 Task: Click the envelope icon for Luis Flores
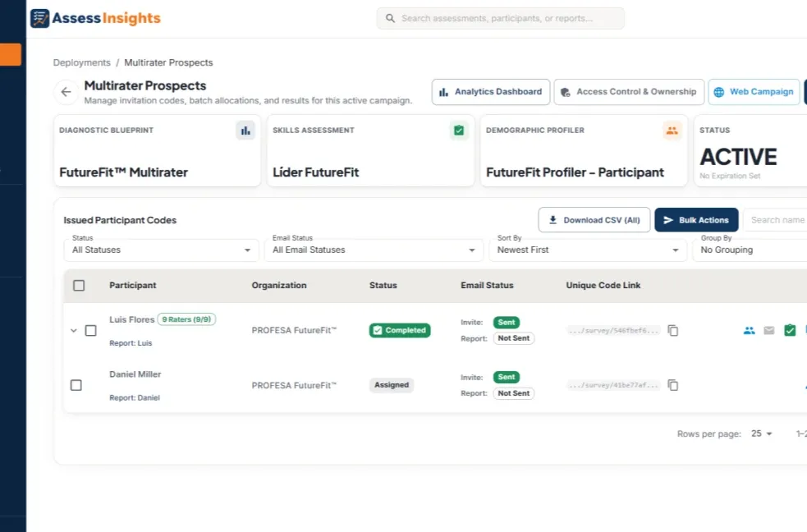click(x=769, y=330)
